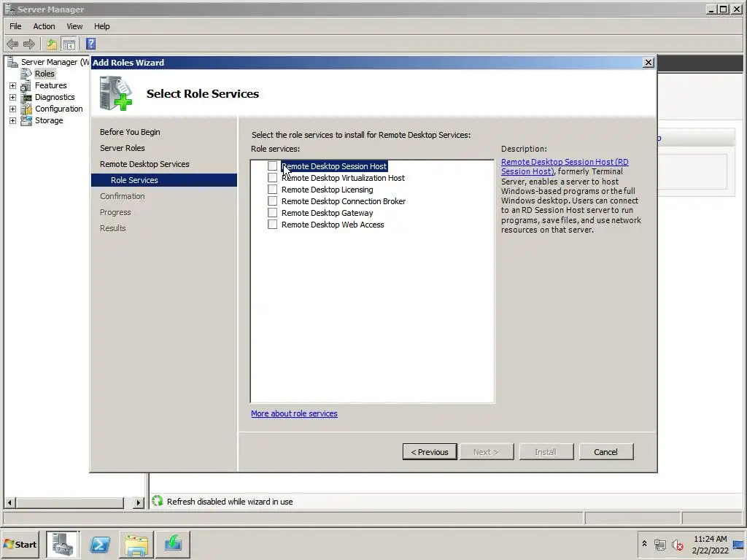Click the Diagnostics tree node icon
The width and height of the screenshot is (747, 560).
click(x=26, y=97)
